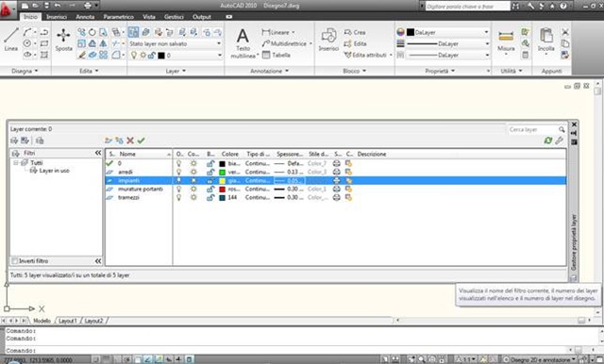Toggle on/off bulb for murature portanti layer
Viewport: 604px width, 364px height.
pyautogui.click(x=178, y=189)
